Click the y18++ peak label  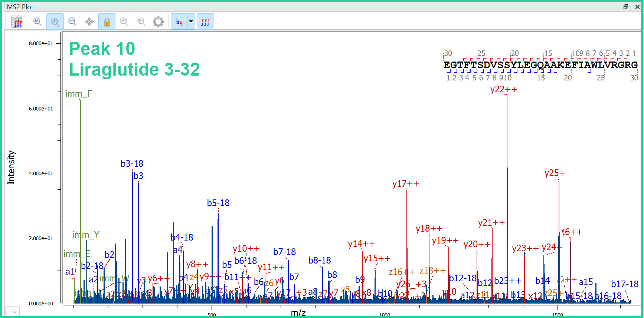point(429,229)
